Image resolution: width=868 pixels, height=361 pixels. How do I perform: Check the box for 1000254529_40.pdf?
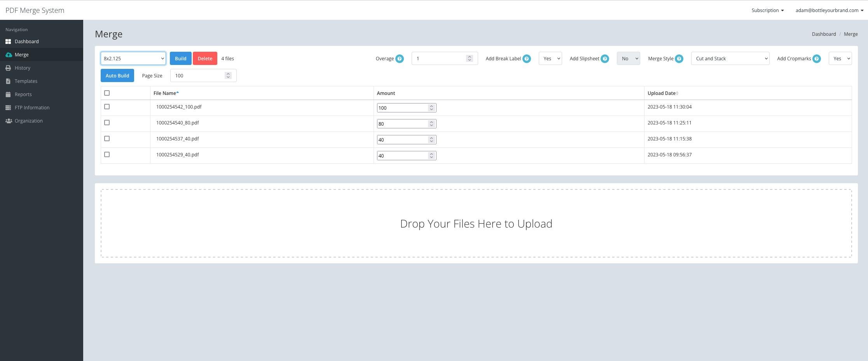[x=107, y=154]
